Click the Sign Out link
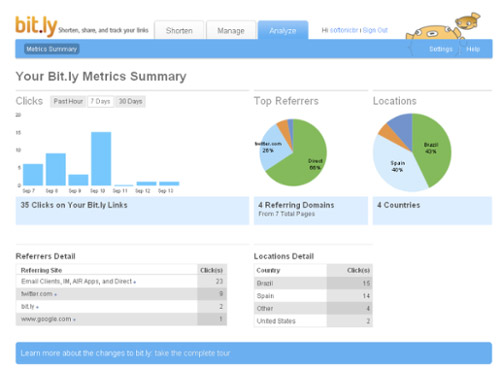Image resolution: width=500 pixels, height=368 pixels. point(375,30)
